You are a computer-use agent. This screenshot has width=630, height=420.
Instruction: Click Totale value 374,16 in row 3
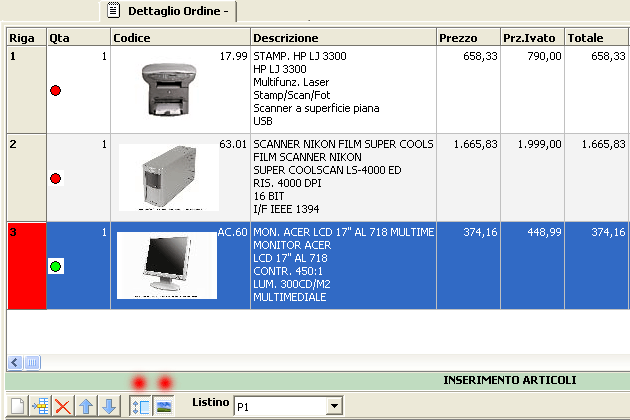coord(608,232)
